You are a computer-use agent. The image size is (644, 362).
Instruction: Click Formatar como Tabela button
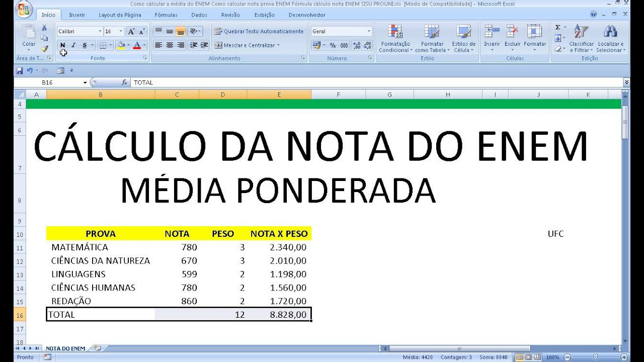(x=432, y=39)
